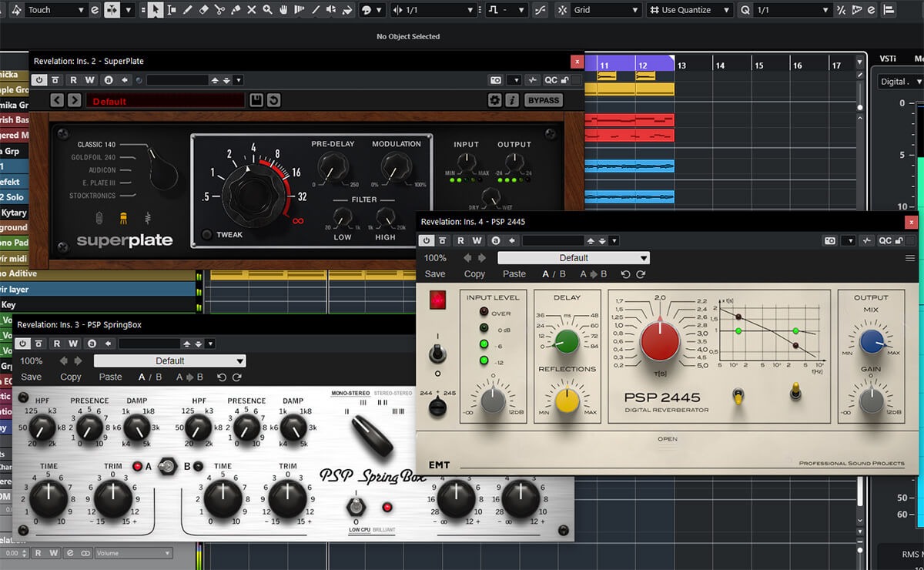
Task: Click Save in the PSP SpringBox header
Action: [32, 377]
